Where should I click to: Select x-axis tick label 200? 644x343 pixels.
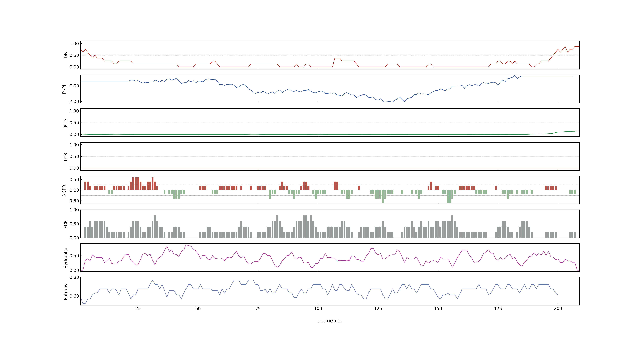pos(558,309)
